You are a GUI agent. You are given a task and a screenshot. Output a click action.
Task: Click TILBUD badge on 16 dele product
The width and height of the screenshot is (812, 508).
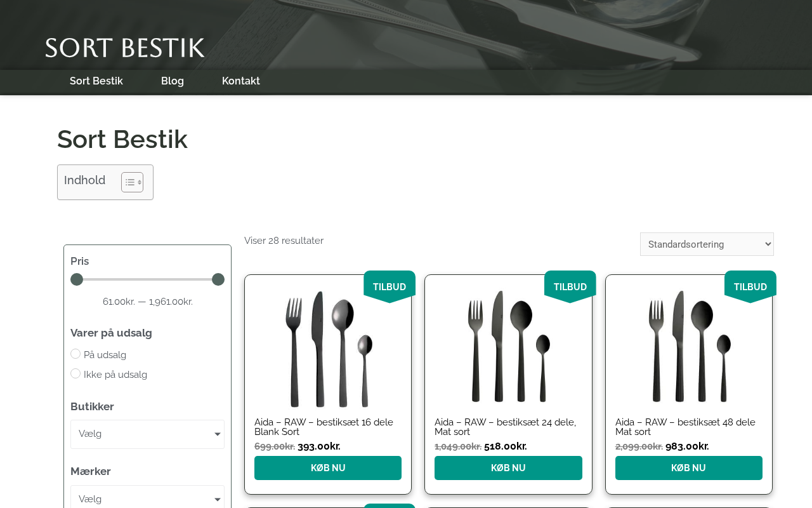tap(390, 287)
